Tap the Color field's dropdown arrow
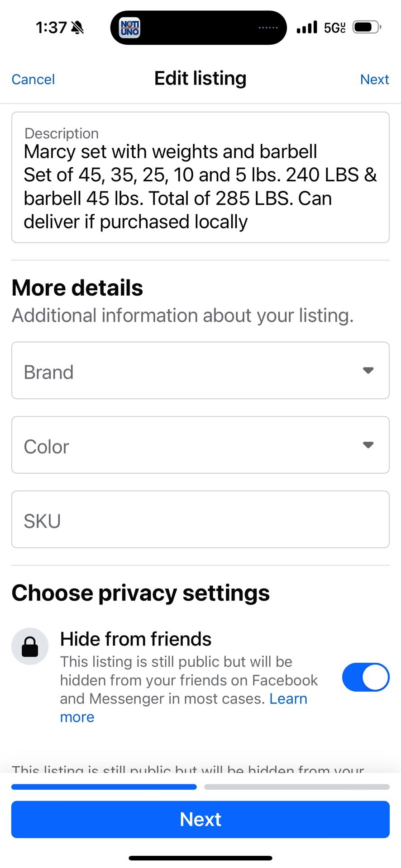 point(368,445)
